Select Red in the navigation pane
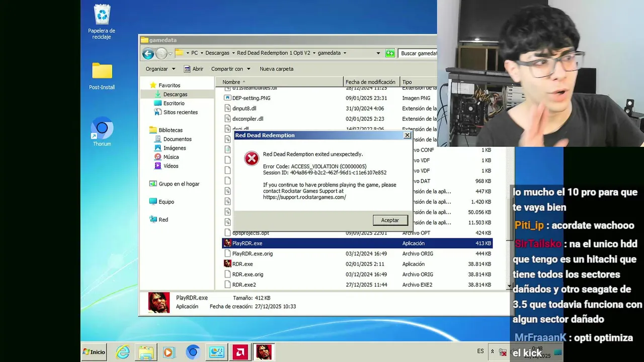 point(163,220)
